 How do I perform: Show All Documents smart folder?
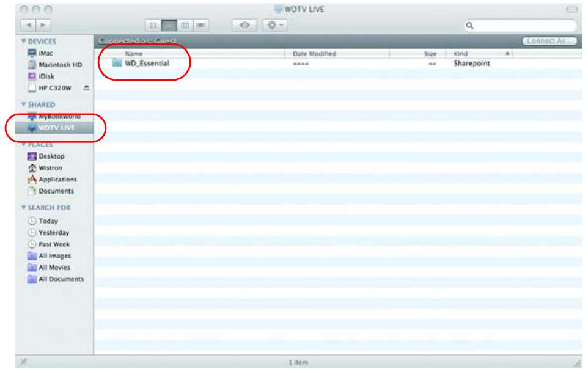tap(56, 279)
